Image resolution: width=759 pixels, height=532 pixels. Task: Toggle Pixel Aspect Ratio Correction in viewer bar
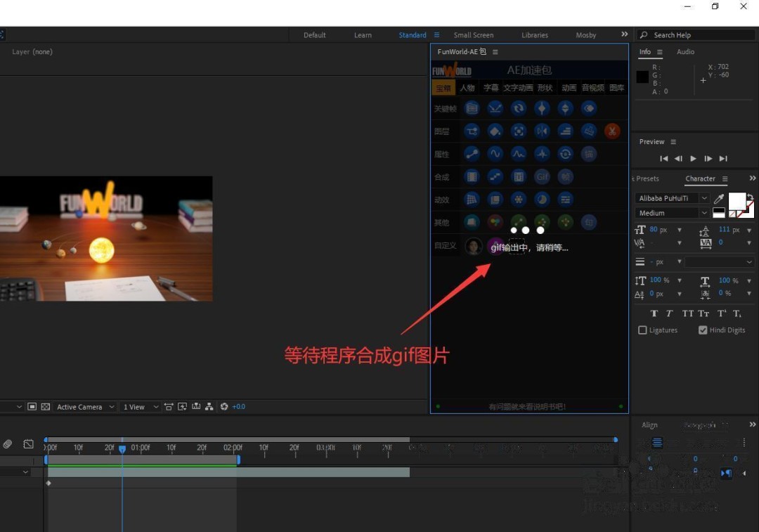click(169, 407)
